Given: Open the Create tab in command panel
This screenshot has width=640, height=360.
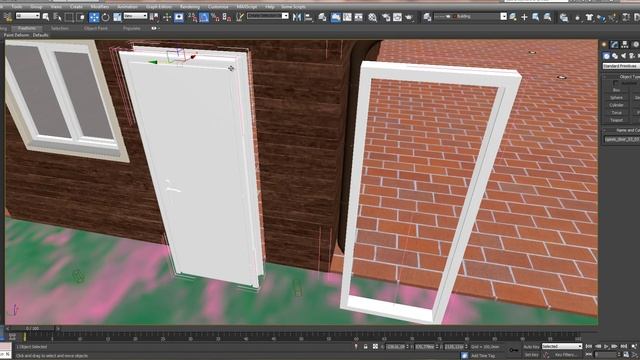Looking at the screenshot, I should (604, 44).
